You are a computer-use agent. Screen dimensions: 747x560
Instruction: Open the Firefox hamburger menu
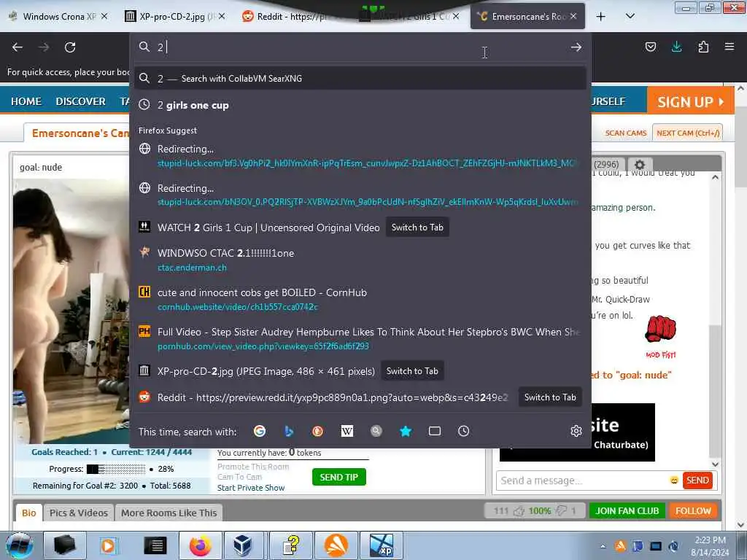(729, 47)
